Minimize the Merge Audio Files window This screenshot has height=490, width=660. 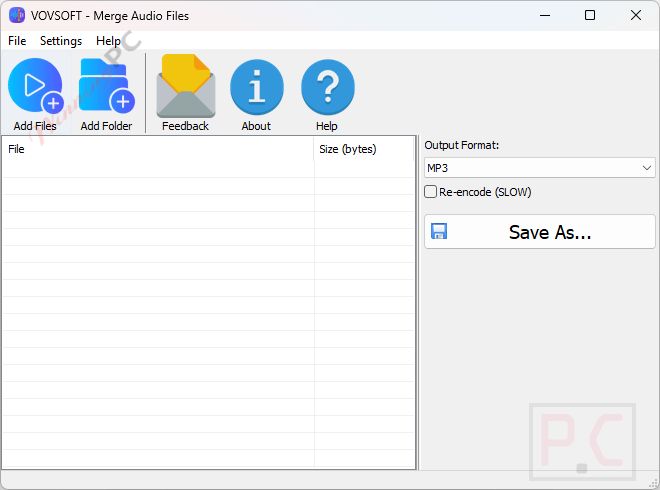(x=545, y=16)
